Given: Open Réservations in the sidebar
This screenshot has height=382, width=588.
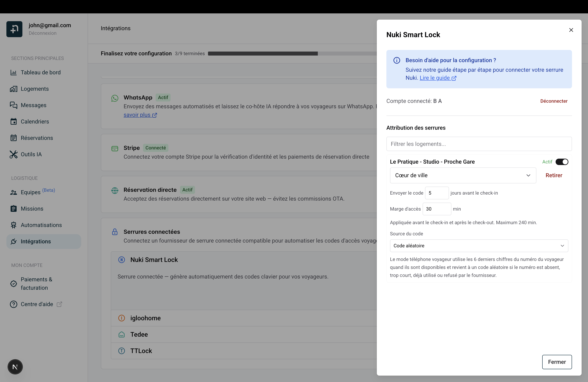Looking at the screenshot, I should [x=44, y=138].
